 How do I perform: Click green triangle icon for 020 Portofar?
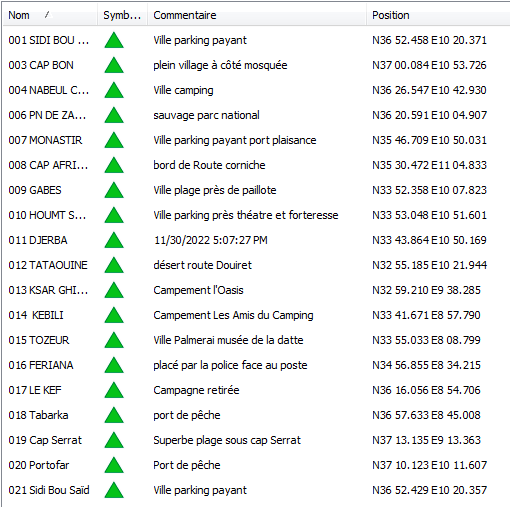click(x=114, y=465)
